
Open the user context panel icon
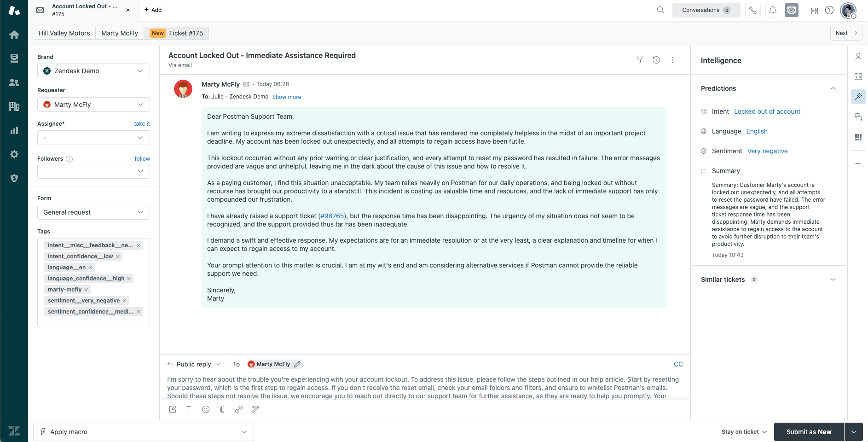(858, 56)
